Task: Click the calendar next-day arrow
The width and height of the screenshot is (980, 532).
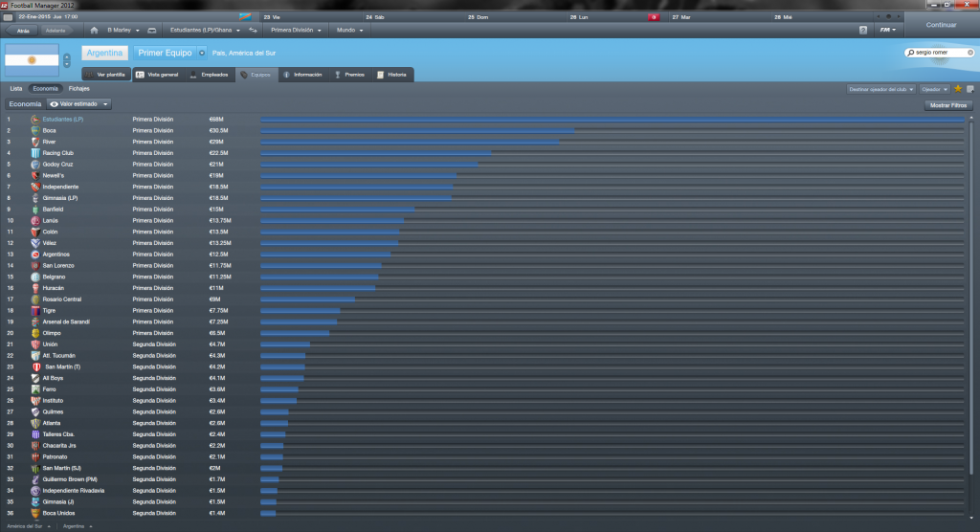Action: 899,17
